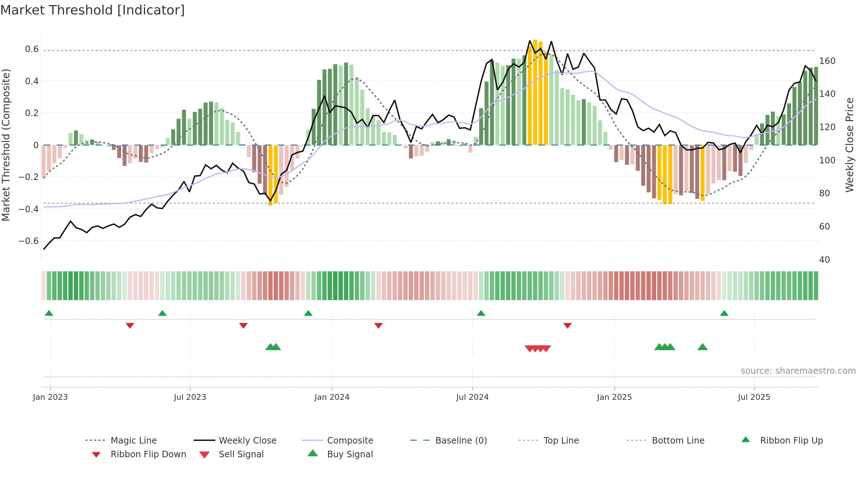Image resolution: width=868 pixels, height=488 pixels.
Task: Click the −0.2 left axis tick label
Action: pyautogui.click(x=29, y=177)
